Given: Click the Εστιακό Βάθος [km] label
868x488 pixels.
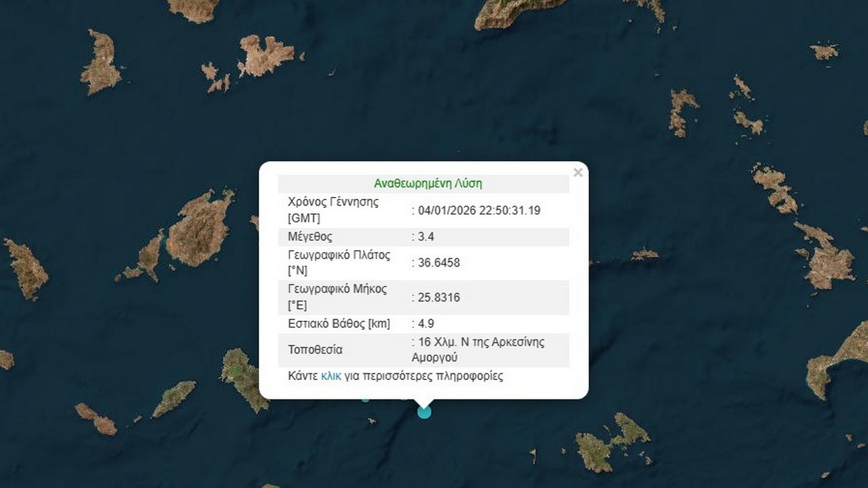Looking at the screenshot, I should coord(339,324).
